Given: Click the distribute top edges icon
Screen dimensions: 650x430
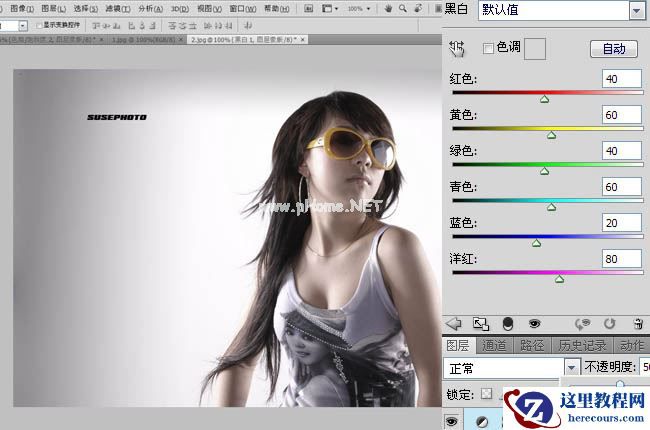Looking at the screenshot, I should coord(172,26).
